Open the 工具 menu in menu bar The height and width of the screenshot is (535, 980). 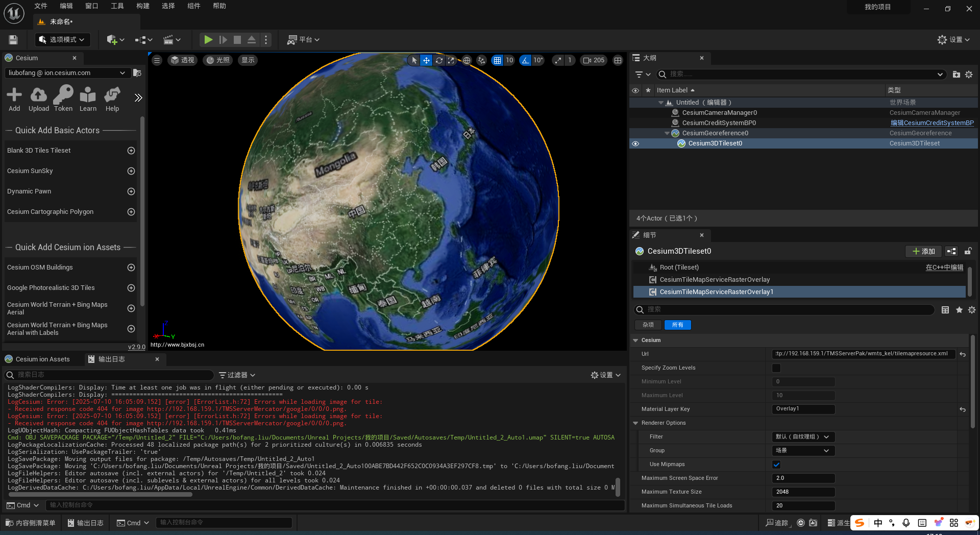pyautogui.click(x=117, y=6)
